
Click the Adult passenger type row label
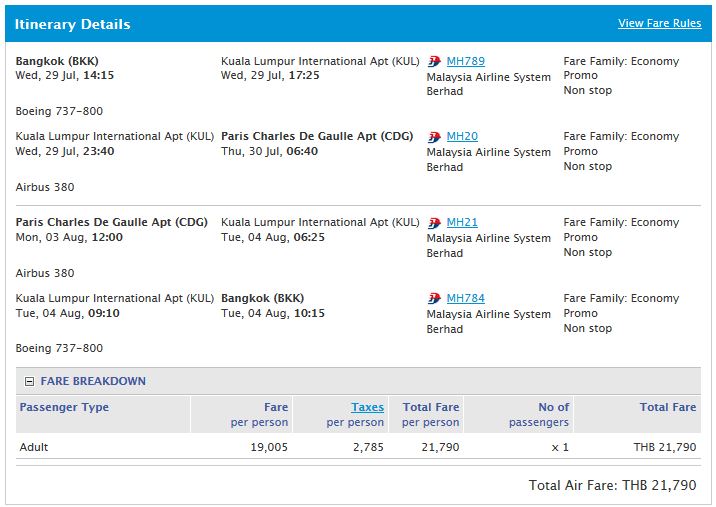pos(34,447)
